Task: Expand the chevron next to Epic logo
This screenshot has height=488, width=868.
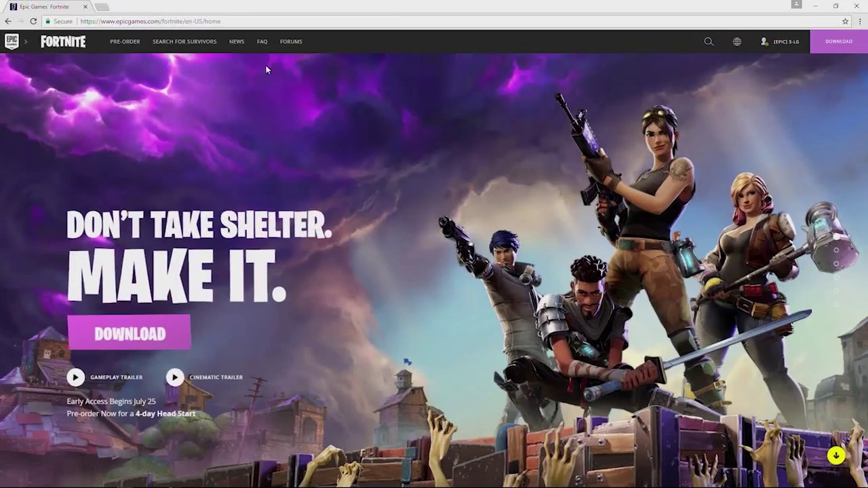Action: point(26,41)
